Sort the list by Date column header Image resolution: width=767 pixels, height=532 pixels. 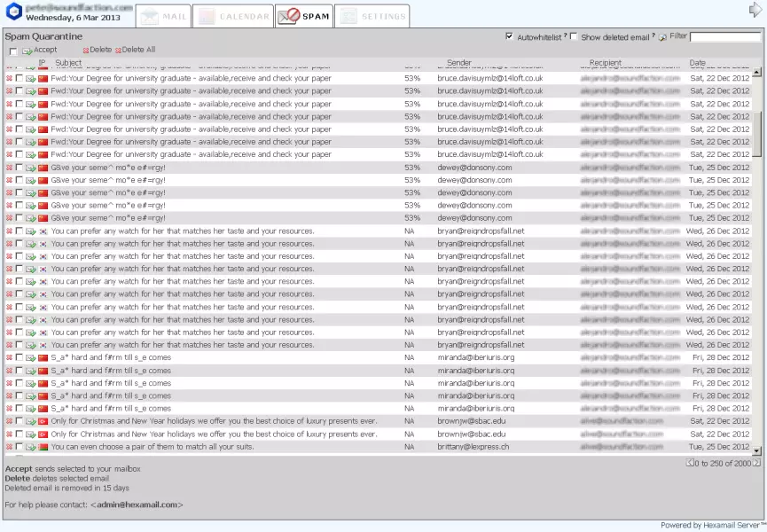(x=697, y=63)
